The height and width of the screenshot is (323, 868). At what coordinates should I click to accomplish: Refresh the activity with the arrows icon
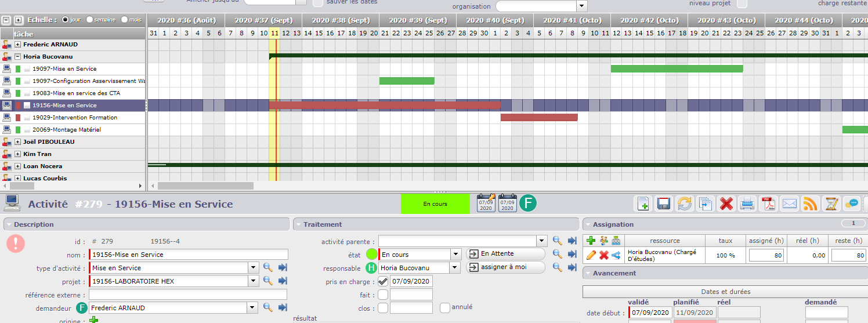pos(685,204)
